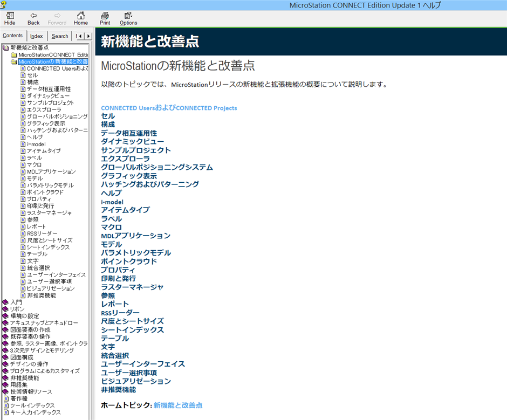Click page icon beside 構成 in tree
Viewport: 507px width, 420px height.
(23, 82)
